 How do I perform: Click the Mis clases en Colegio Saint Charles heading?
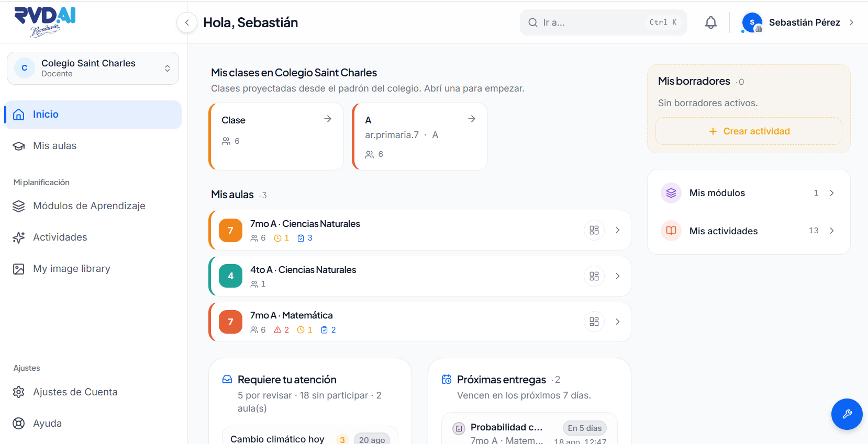(294, 73)
